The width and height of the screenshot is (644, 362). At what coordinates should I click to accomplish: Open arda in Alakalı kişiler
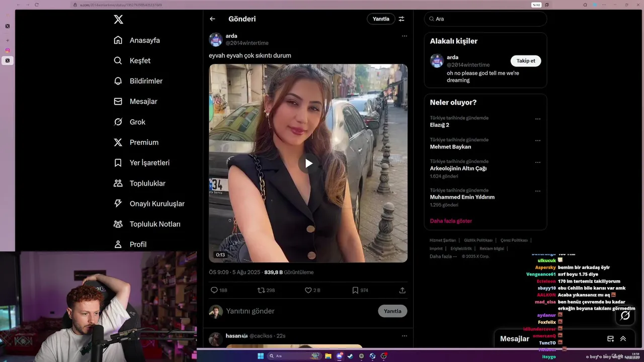(452, 57)
